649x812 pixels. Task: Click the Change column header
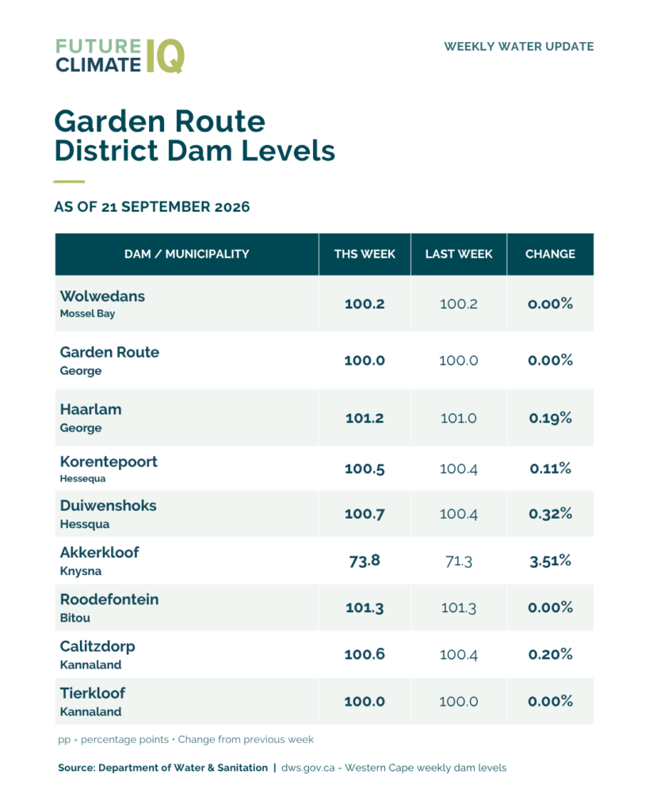pyautogui.click(x=550, y=254)
